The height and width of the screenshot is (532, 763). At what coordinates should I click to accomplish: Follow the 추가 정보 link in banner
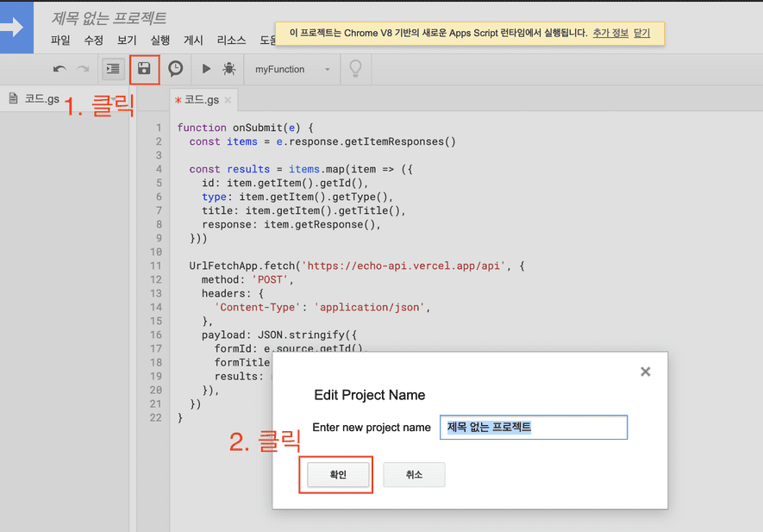point(610,34)
